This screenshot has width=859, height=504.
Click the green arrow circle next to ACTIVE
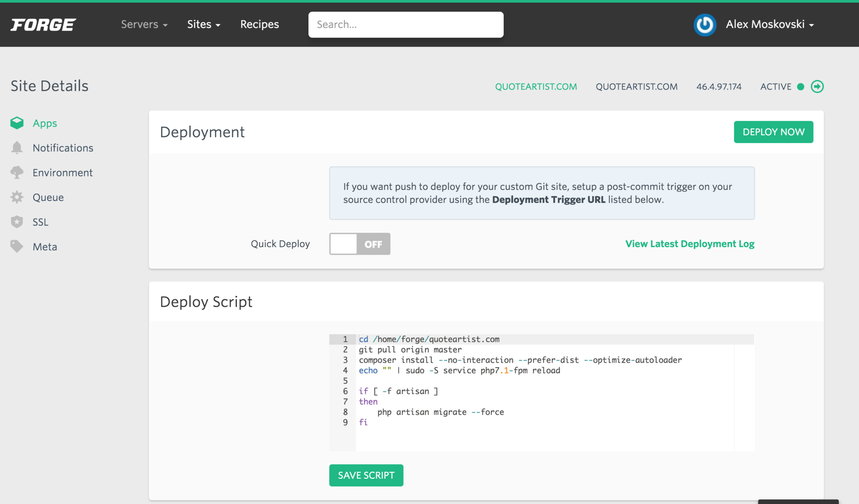pyautogui.click(x=817, y=86)
